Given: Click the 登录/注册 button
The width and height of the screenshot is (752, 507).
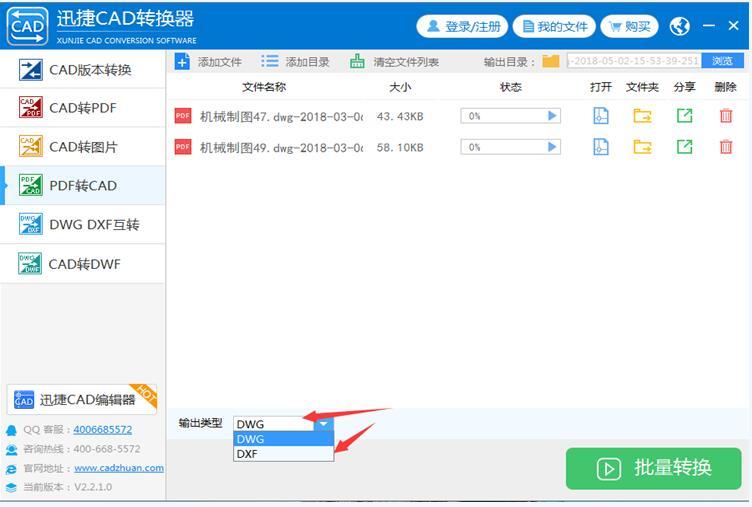Looking at the screenshot, I should (x=462, y=26).
